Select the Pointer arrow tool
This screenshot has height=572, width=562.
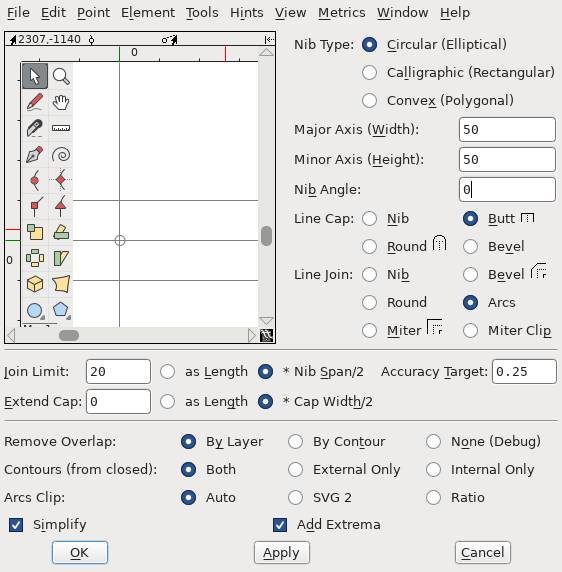pos(35,76)
